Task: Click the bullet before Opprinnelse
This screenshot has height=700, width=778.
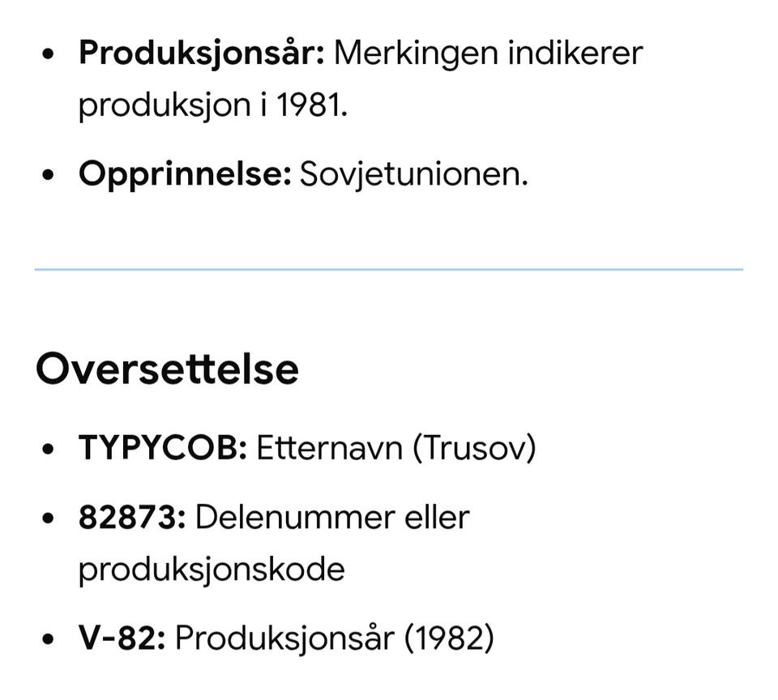Action: coord(48,175)
